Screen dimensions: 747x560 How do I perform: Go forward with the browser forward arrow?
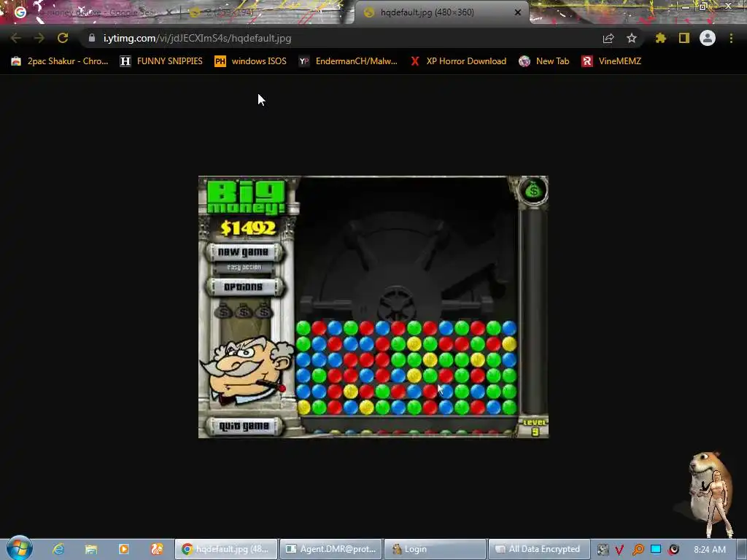[x=39, y=38]
